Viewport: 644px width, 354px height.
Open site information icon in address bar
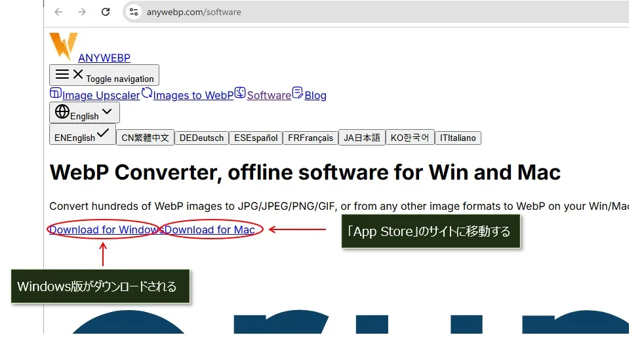click(134, 12)
